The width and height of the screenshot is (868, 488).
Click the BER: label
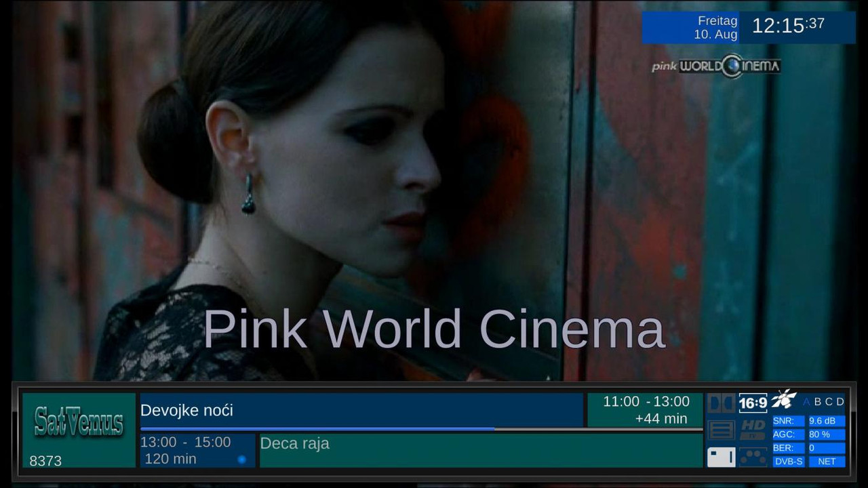(789, 448)
